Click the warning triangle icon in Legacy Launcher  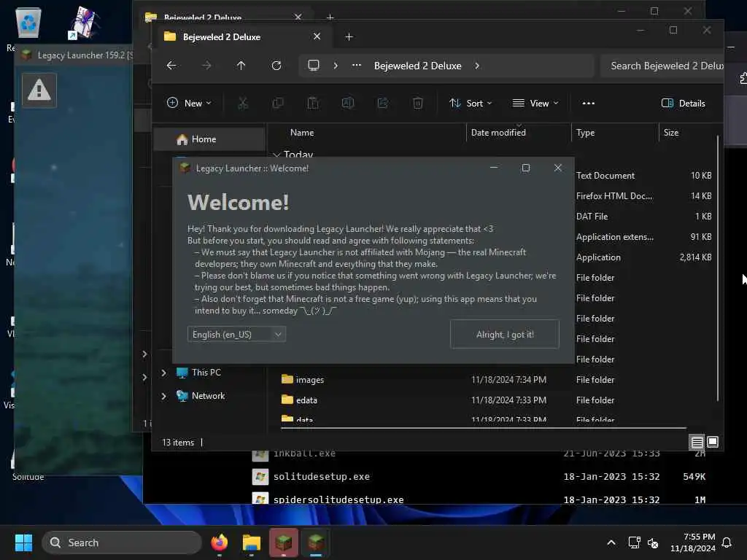(x=39, y=90)
